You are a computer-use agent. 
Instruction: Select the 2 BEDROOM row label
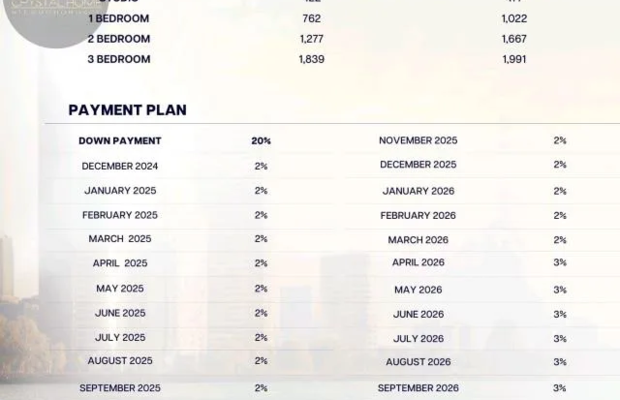[x=119, y=39]
